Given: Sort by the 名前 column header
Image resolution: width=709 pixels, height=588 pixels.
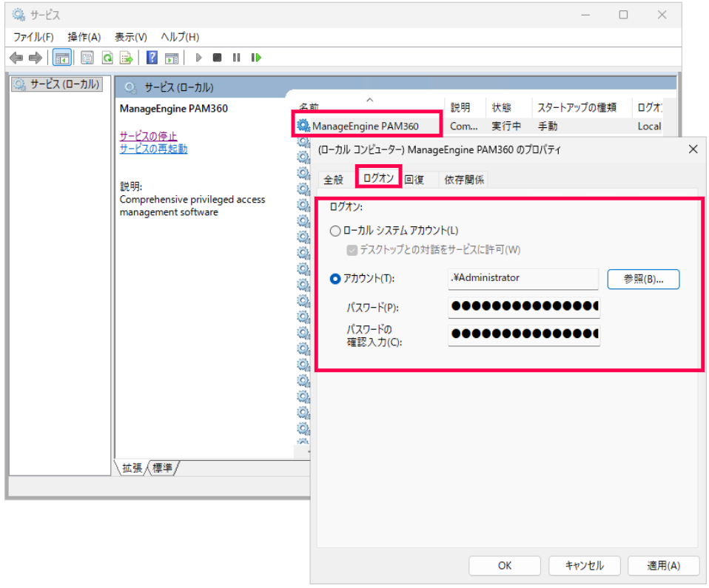Looking at the screenshot, I should 369,107.
